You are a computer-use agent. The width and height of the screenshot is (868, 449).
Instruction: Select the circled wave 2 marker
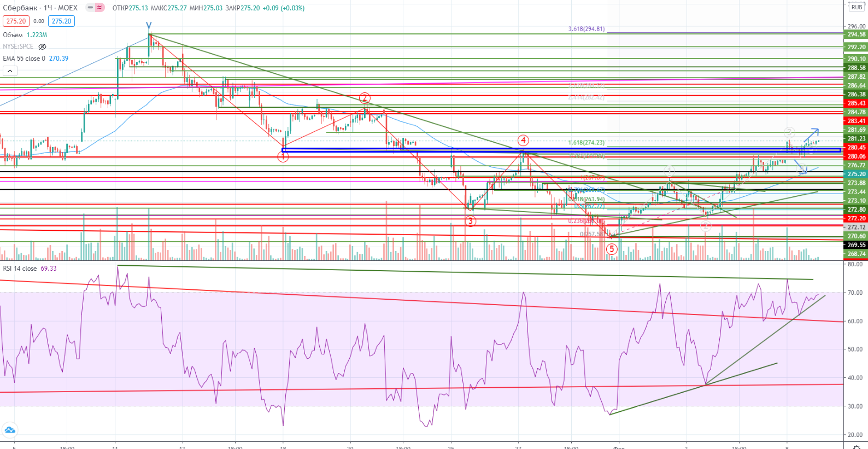coord(365,98)
